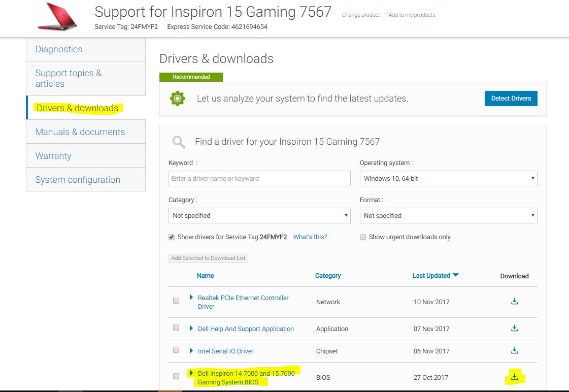Download the Gaming System BIOS update
The width and height of the screenshot is (569, 392).
pyautogui.click(x=514, y=377)
